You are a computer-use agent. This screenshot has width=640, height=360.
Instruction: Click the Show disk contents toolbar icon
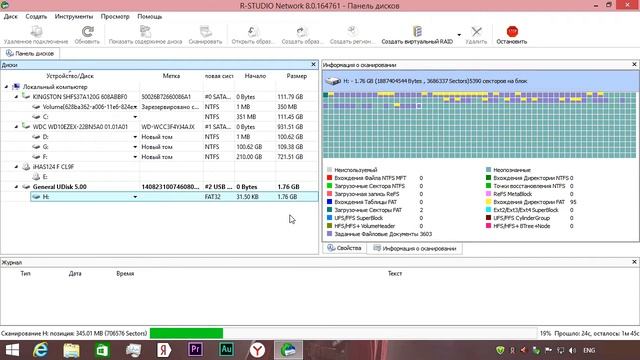[145, 31]
